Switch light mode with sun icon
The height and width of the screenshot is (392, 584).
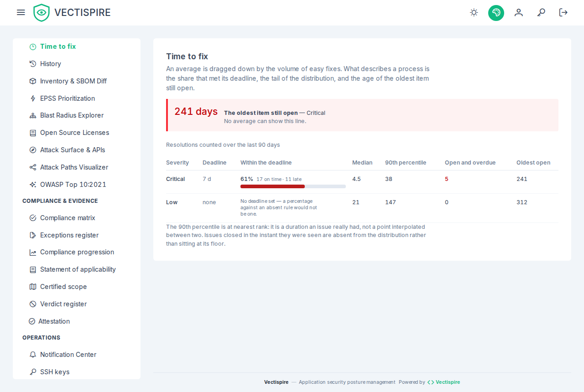474,12
